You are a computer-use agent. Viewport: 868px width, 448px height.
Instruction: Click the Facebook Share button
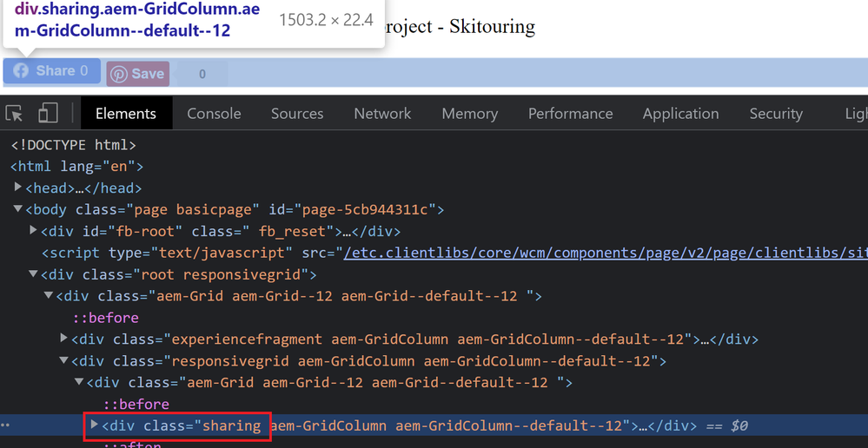pos(51,71)
